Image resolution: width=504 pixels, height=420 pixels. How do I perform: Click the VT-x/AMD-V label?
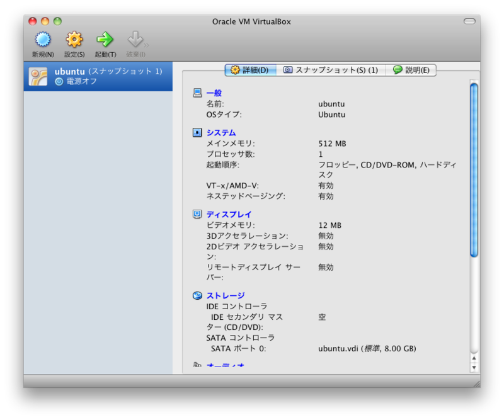232,186
